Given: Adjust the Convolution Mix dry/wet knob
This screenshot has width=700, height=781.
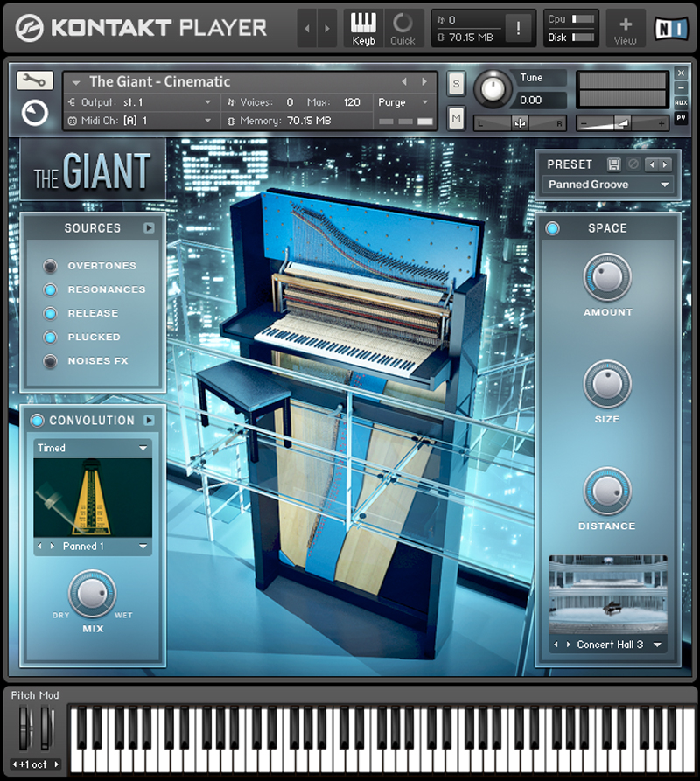Looking at the screenshot, I should pos(92,594).
